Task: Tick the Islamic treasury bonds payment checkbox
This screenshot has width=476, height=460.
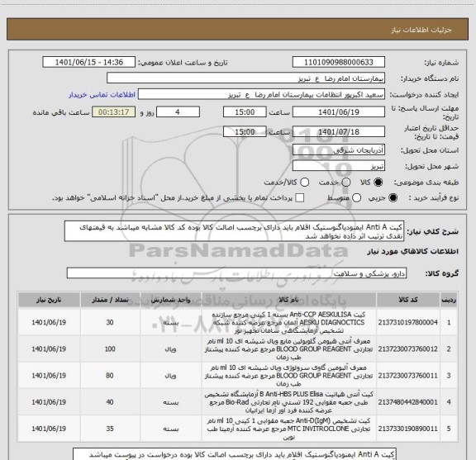Action: (x=300, y=198)
